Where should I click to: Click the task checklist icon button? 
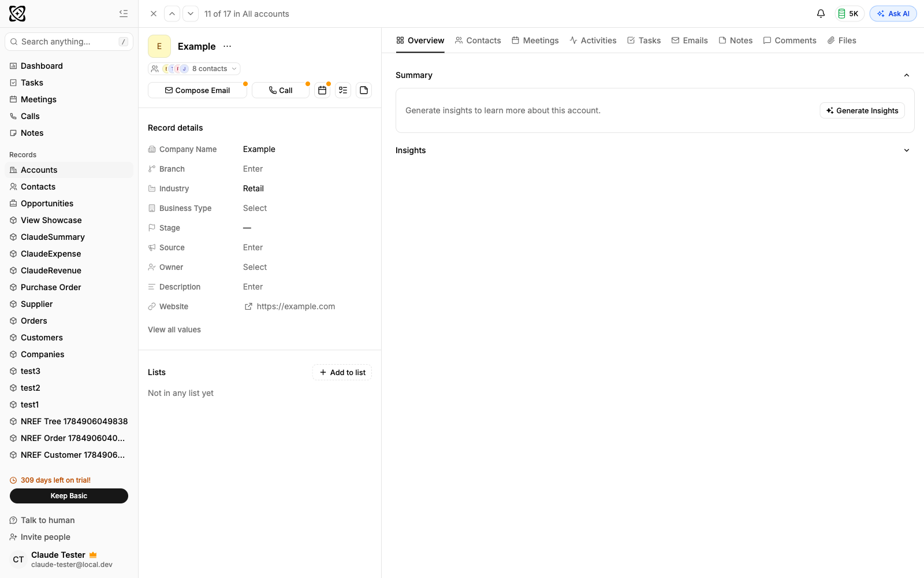pyautogui.click(x=343, y=90)
